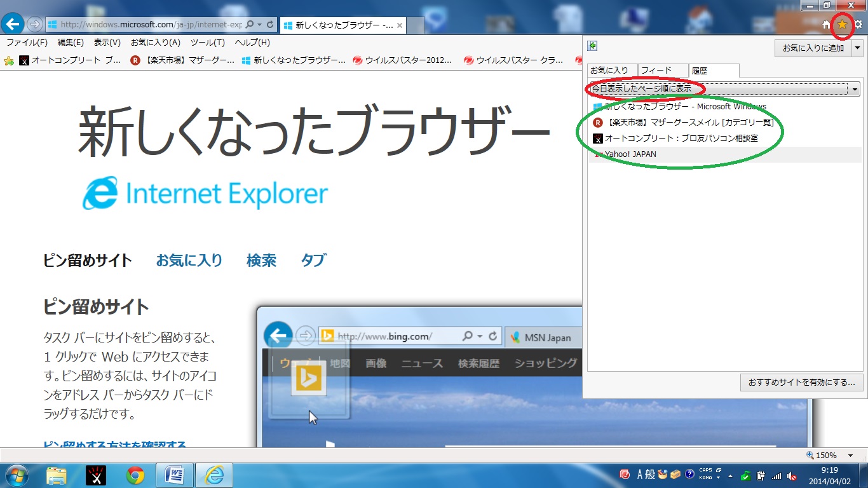Open the 編集(E) menu
This screenshot has width=868, height=488.
click(71, 43)
